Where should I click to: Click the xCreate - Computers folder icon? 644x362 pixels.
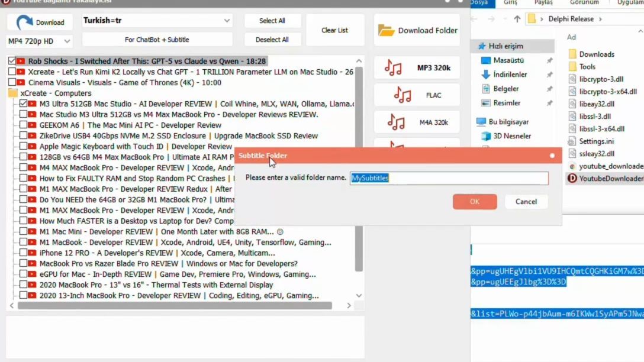tap(13, 93)
